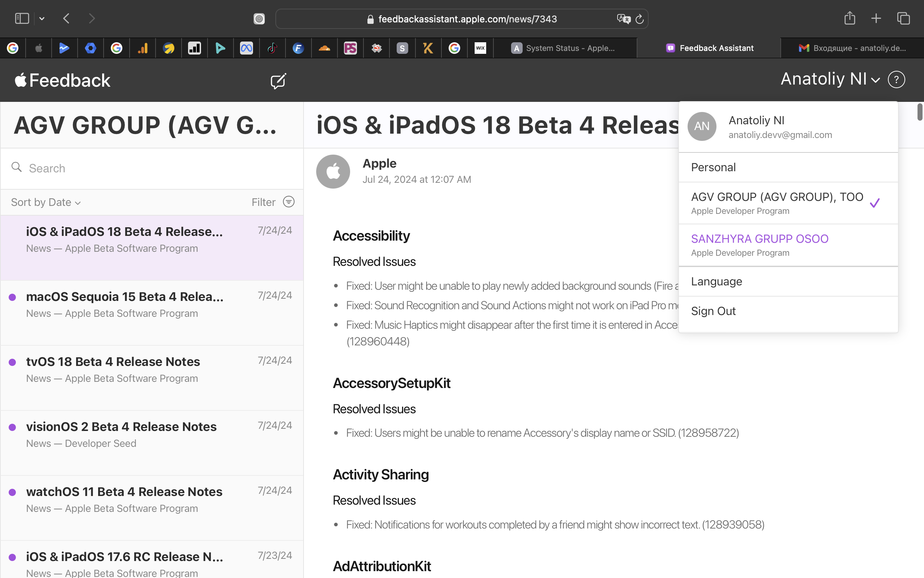Screen dimensions: 924x578
Task: Open the gold K pinned tab
Action: click(428, 48)
